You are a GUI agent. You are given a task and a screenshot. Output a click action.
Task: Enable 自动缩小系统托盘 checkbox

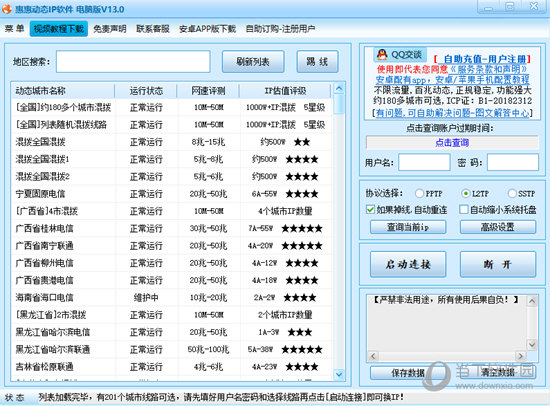point(464,210)
